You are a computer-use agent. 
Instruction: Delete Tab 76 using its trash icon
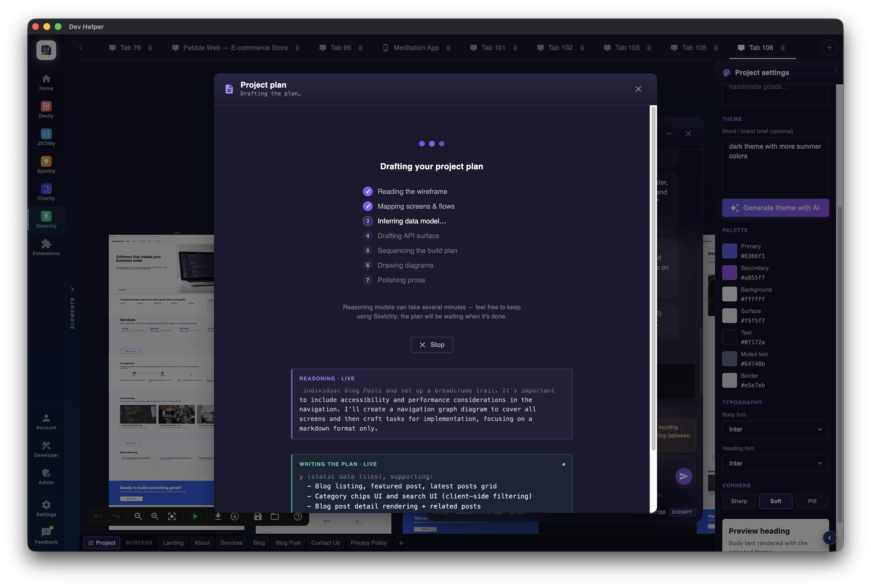150,48
